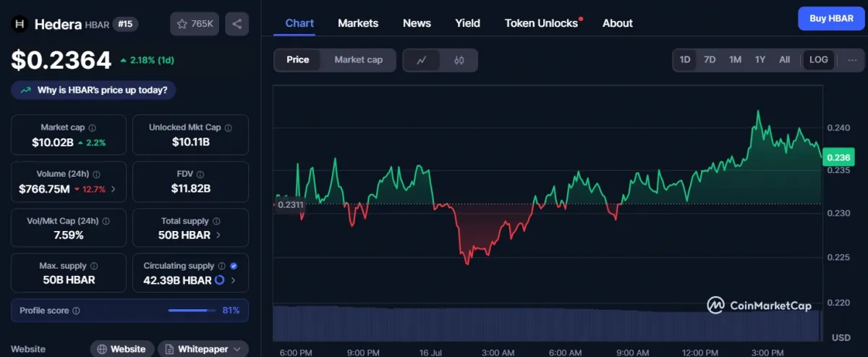Click Max. supply 50B HBAR value
Image resolution: width=868 pixels, height=357 pixels.
click(69, 280)
